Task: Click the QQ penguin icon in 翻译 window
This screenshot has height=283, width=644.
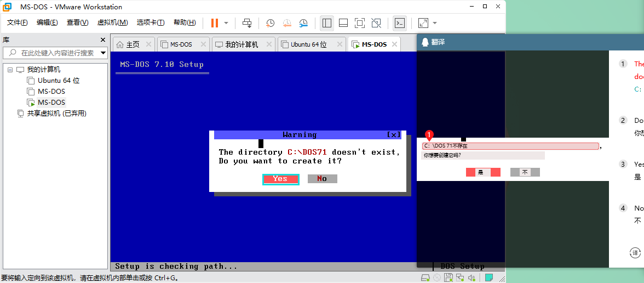Action: tap(425, 42)
